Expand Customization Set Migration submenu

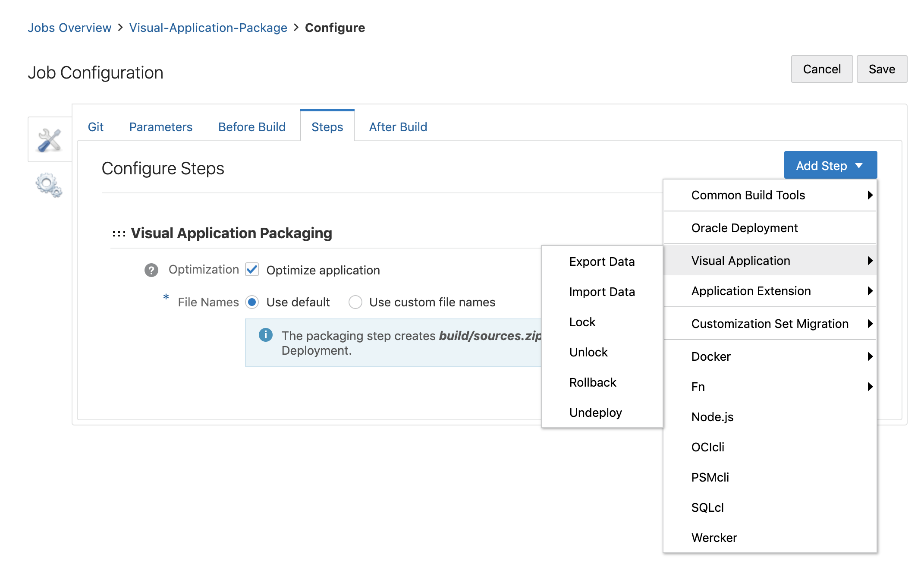tap(770, 324)
